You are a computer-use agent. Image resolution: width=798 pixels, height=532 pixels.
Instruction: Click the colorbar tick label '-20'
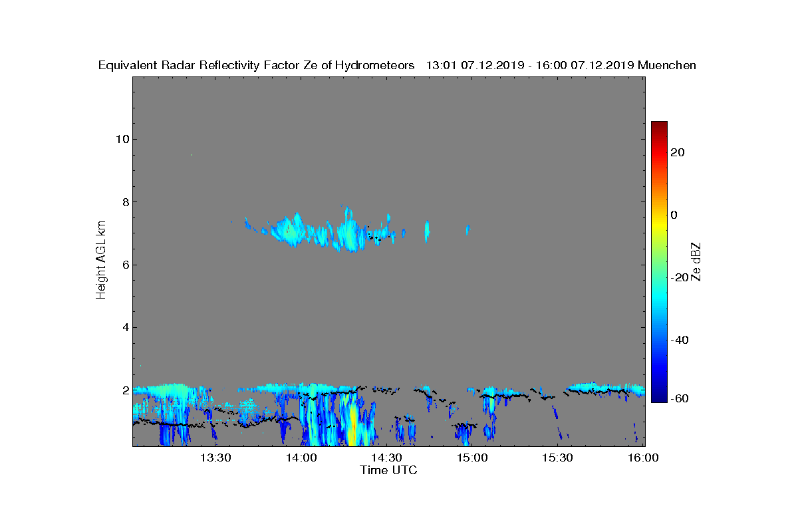pos(680,277)
